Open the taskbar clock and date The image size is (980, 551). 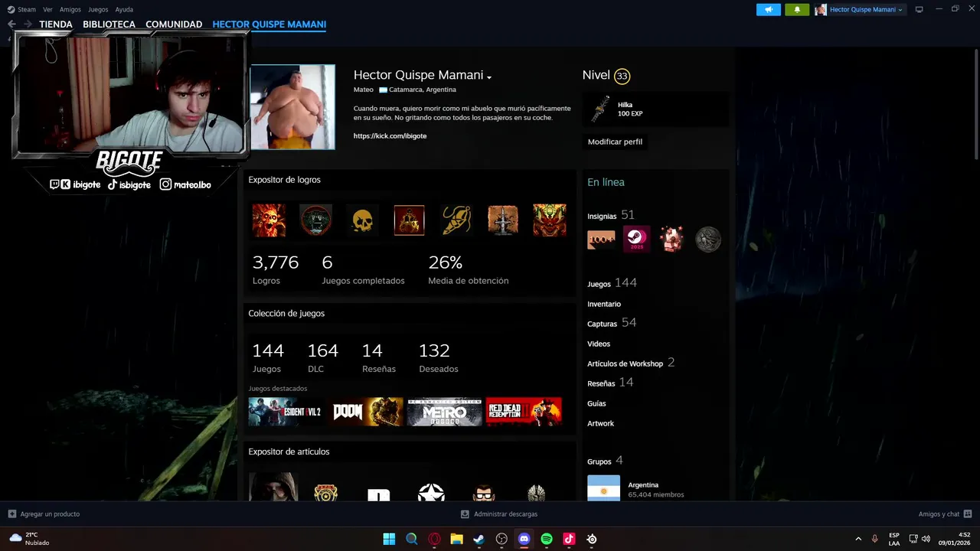click(x=955, y=539)
